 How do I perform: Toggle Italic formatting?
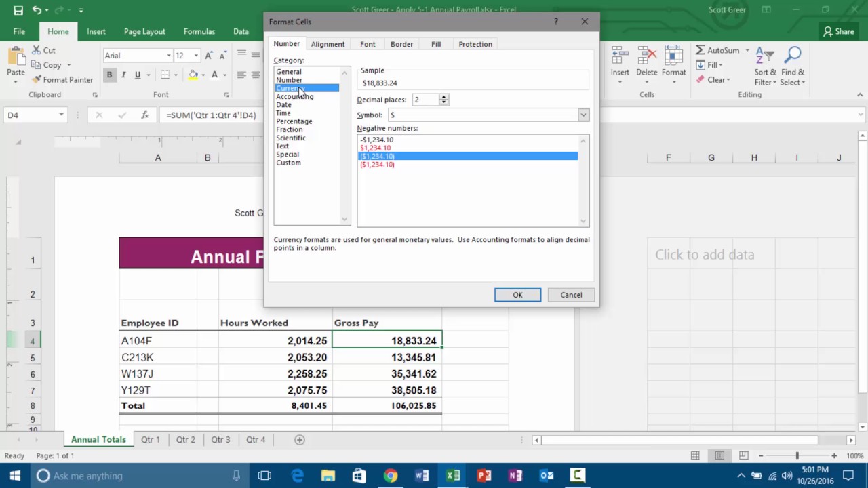tap(123, 75)
